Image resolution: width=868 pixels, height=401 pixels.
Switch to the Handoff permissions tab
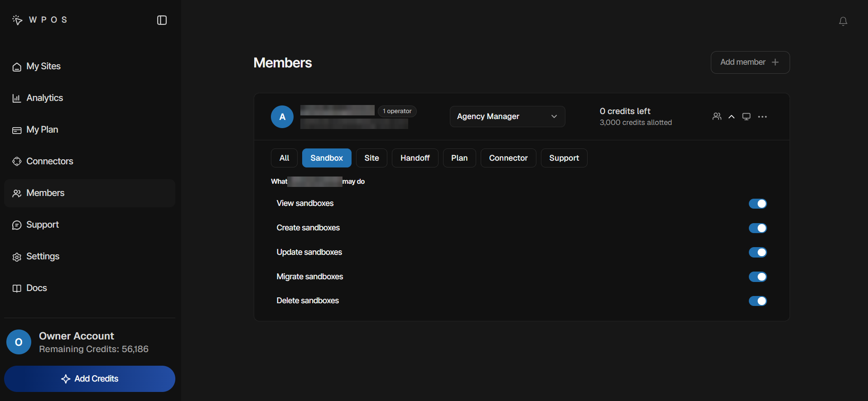tap(415, 158)
